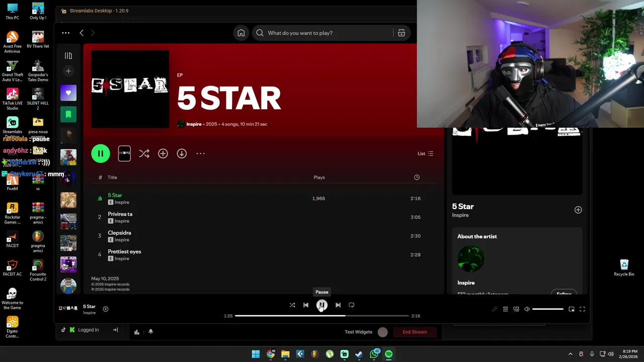644x362 pixels.
Task: Toggle the record circle button in Streamlabs
Action: coord(383,332)
